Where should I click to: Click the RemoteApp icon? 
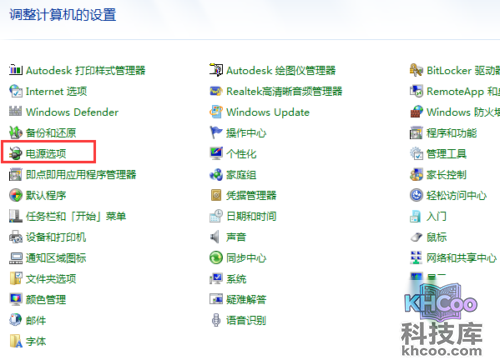(x=416, y=91)
